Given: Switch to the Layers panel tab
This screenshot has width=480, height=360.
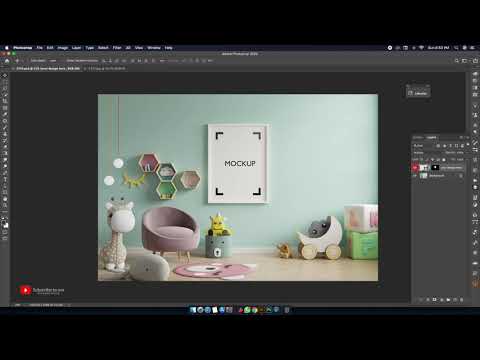Looking at the screenshot, I should coord(431,137).
